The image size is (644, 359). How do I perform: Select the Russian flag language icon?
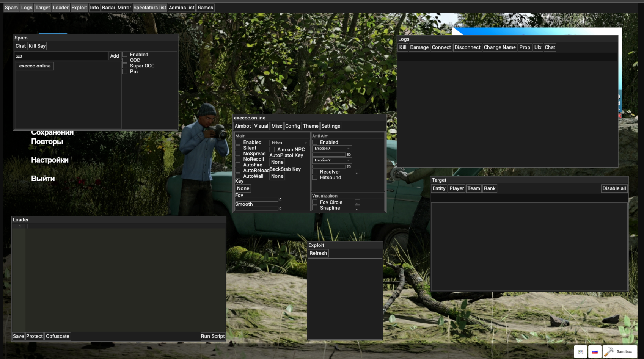tap(594, 352)
